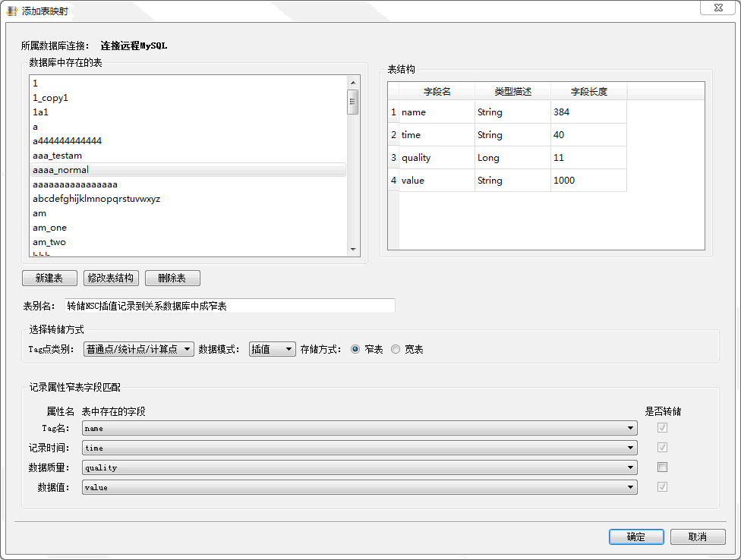The image size is (741, 560).
Task: Select the 窄表 storage radio button
Action: (355, 349)
